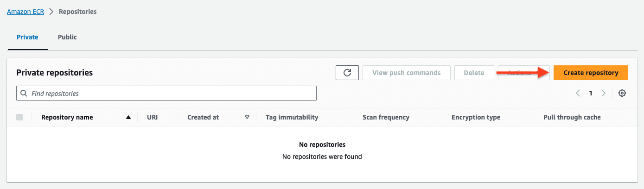Image resolution: width=644 pixels, height=189 pixels.
Task: Open the Amazon ECR breadcrumb link
Action: pos(26,12)
